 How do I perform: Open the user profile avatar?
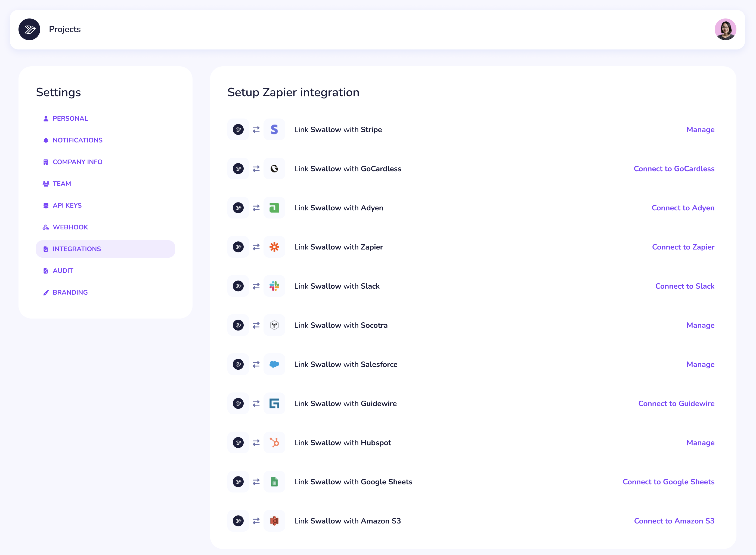pos(725,29)
